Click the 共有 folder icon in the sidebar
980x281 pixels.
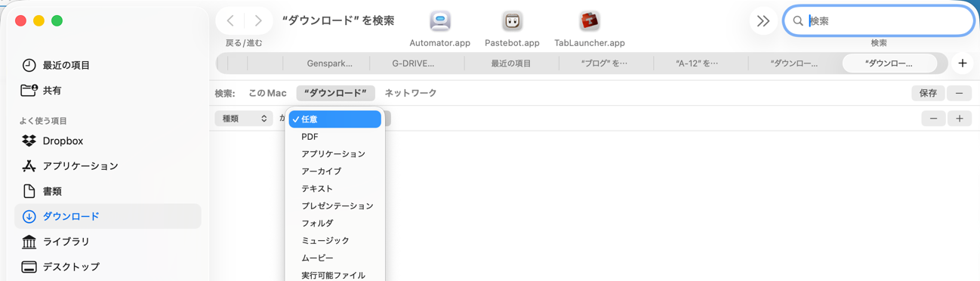29,90
